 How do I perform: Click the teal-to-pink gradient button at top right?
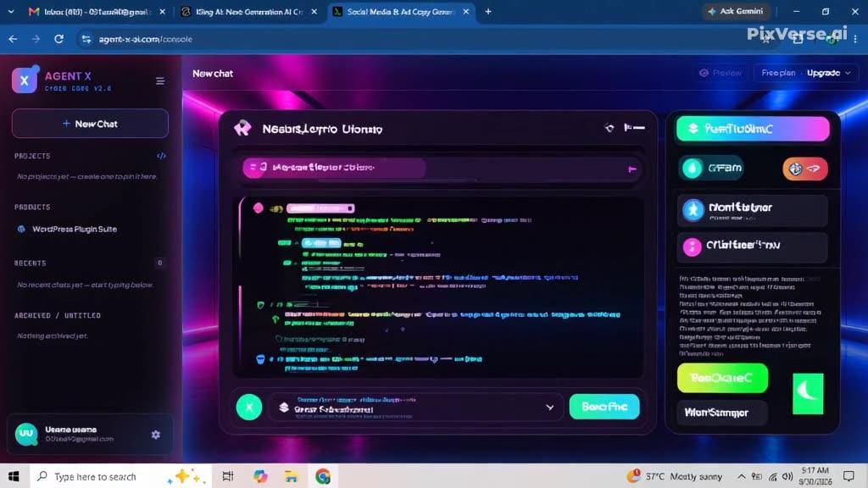click(753, 129)
